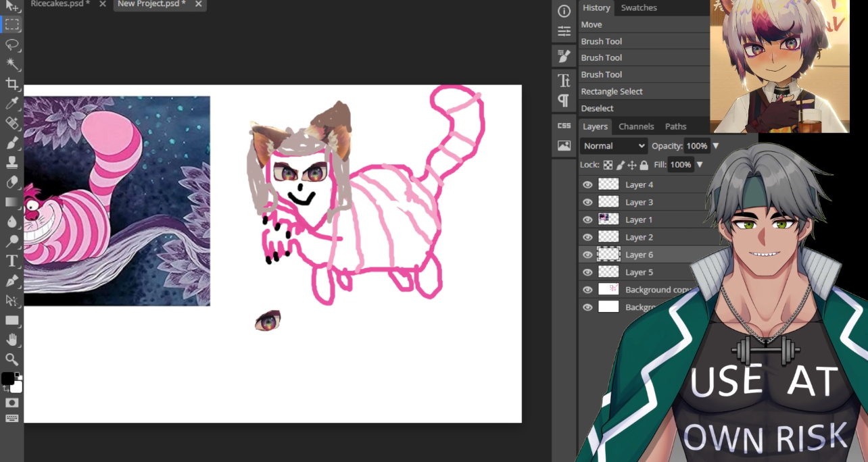Toggle Quick Mask mode
Image resolution: width=868 pixels, height=462 pixels.
11,403
